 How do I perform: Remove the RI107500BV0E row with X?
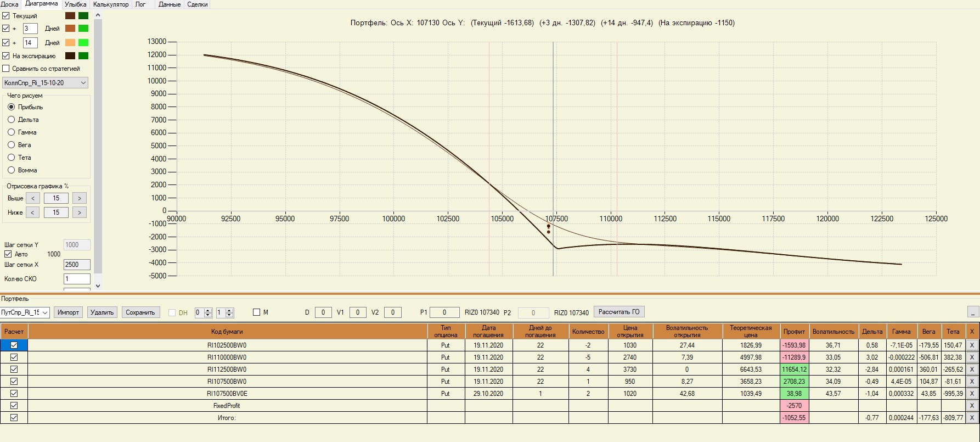coord(972,394)
